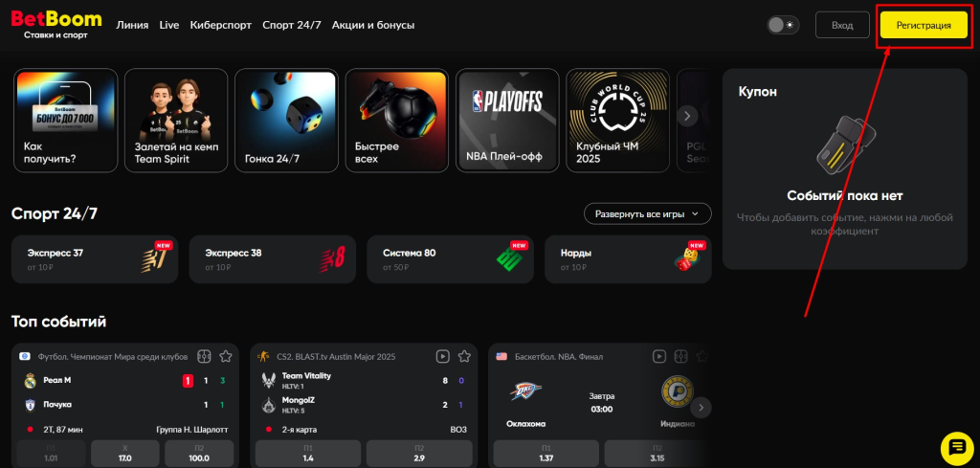This screenshot has height=468, width=980.
Task: Click Pachuca crest icon
Action: pos(30,405)
